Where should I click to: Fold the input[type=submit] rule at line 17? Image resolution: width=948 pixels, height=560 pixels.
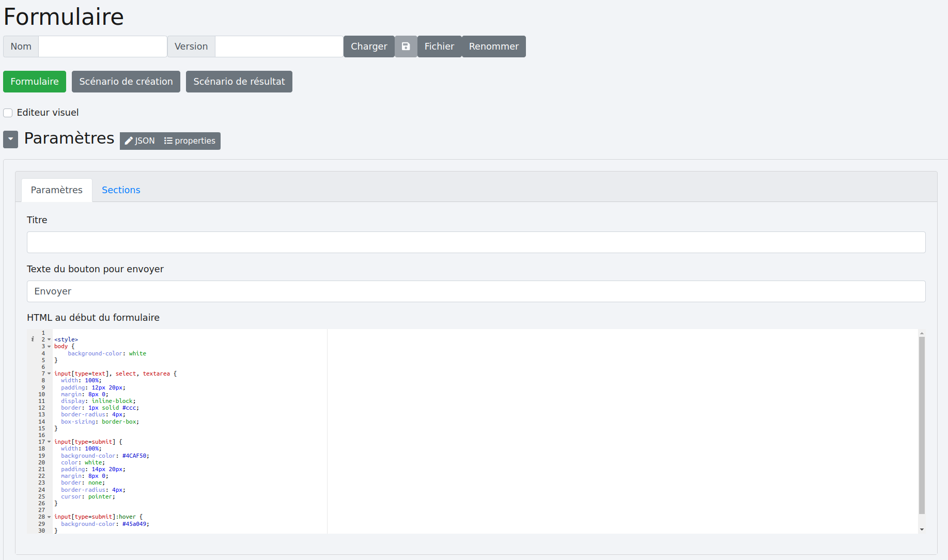[49, 442]
